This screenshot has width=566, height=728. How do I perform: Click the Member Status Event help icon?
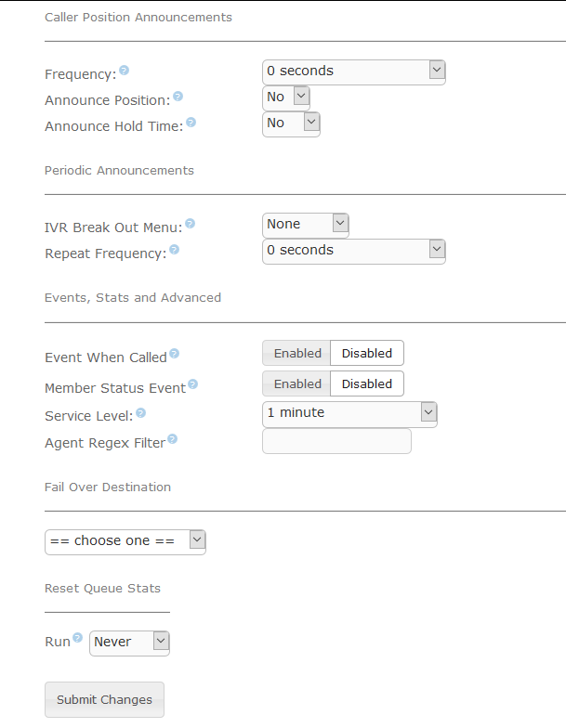coord(193,384)
